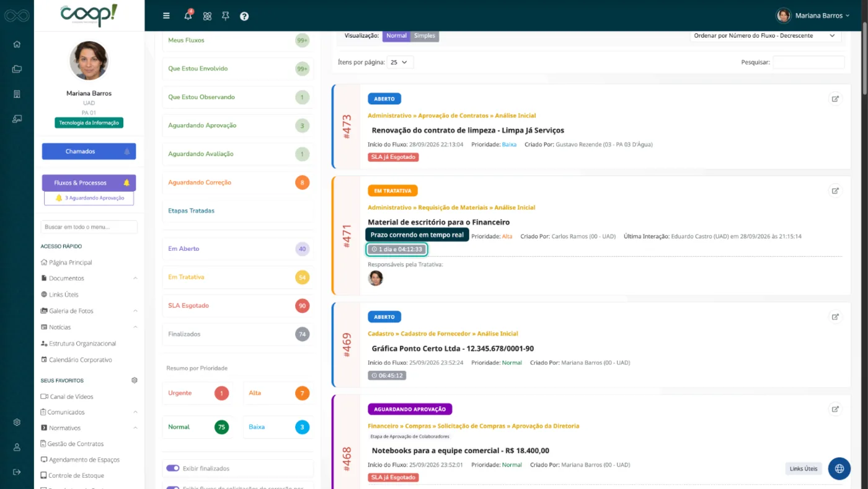Viewport: 868px width, 489px height.
Task: Click the pin icon in the top bar
Action: (x=226, y=16)
